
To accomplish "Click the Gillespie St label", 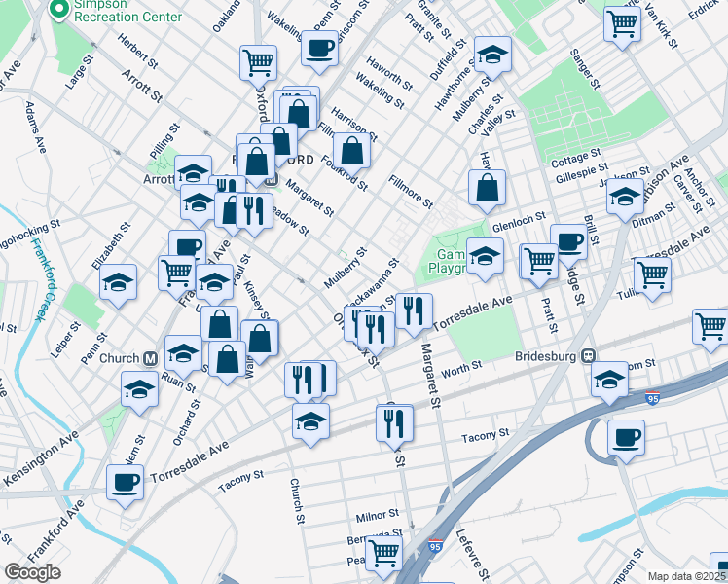I will (x=582, y=172).
